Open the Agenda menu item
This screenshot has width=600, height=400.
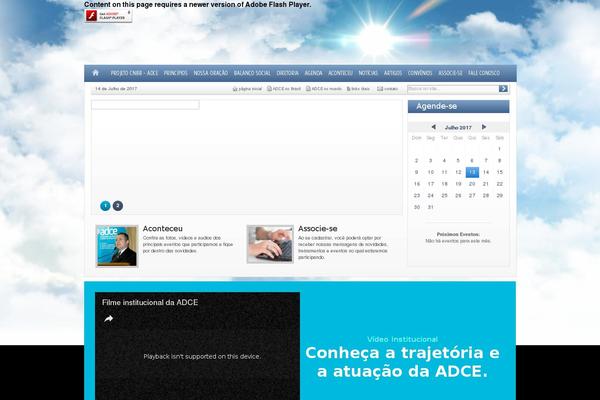pos(313,73)
